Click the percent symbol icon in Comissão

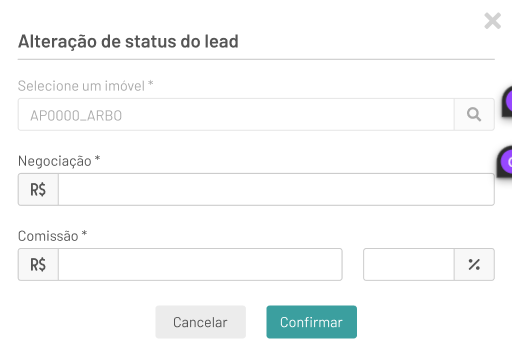474,264
